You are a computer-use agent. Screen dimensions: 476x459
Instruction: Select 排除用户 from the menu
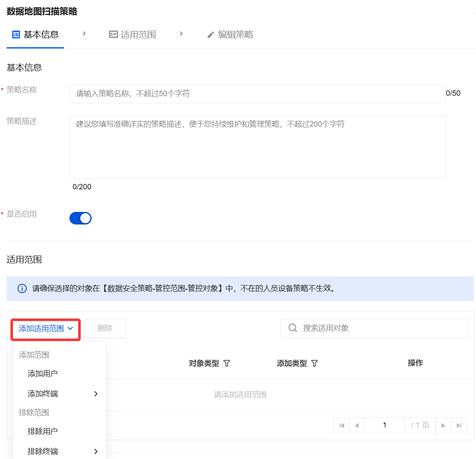pyautogui.click(x=43, y=431)
